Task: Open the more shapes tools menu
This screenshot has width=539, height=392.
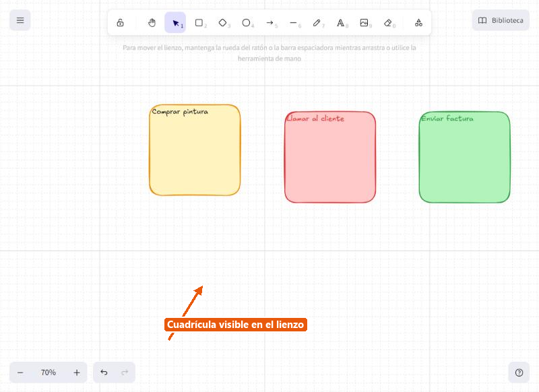Action: (418, 23)
